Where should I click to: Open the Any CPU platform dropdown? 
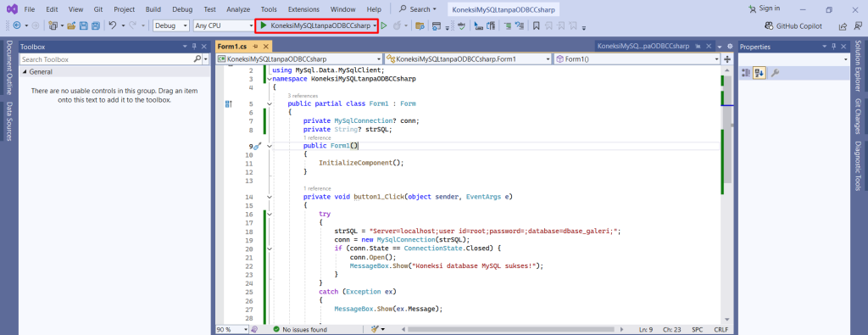coord(224,25)
